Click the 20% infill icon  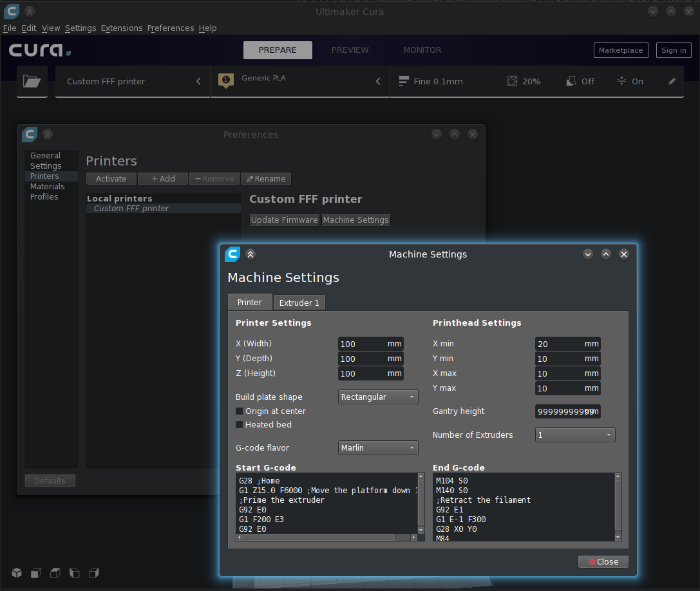[512, 80]
